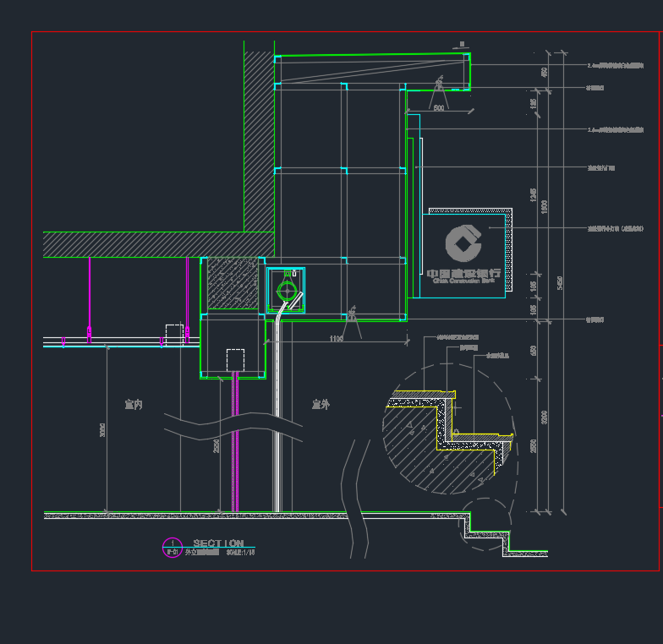Click the '3000' interior ceiling height dimension
This screenshot has height=644, width=663.
(102, 429)
